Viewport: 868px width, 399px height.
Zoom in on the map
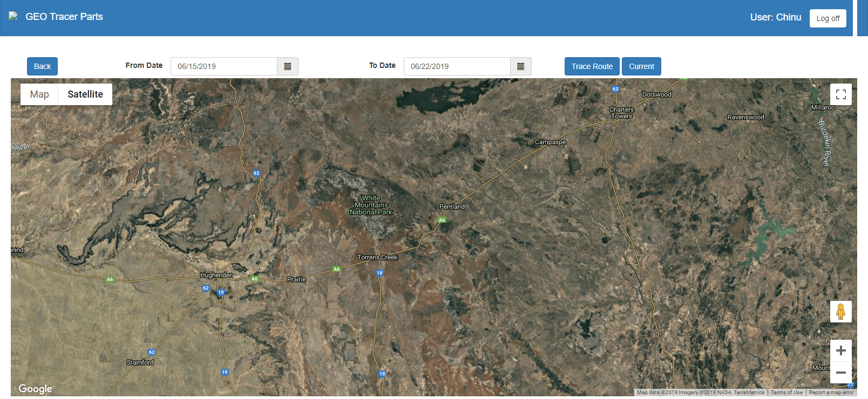tap(841, 350)
